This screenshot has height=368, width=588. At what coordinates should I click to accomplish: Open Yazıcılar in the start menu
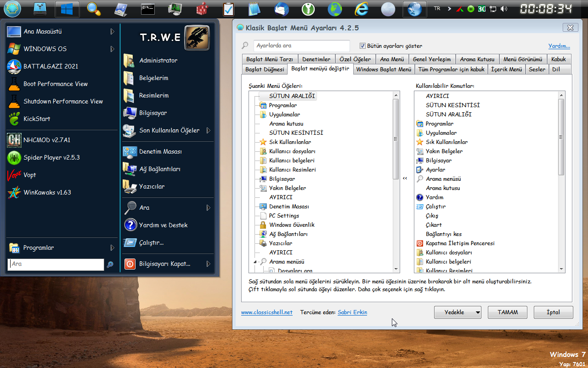point(168,186)
